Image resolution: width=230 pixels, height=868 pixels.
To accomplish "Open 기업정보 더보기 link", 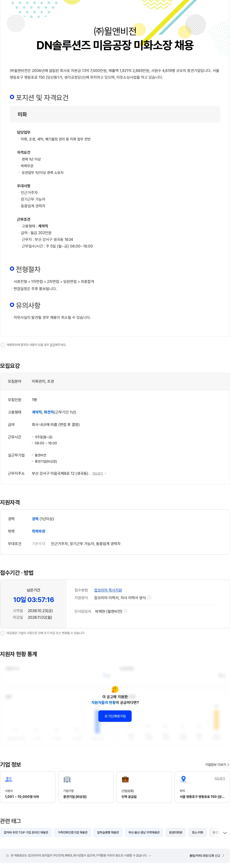I will 217,765.
